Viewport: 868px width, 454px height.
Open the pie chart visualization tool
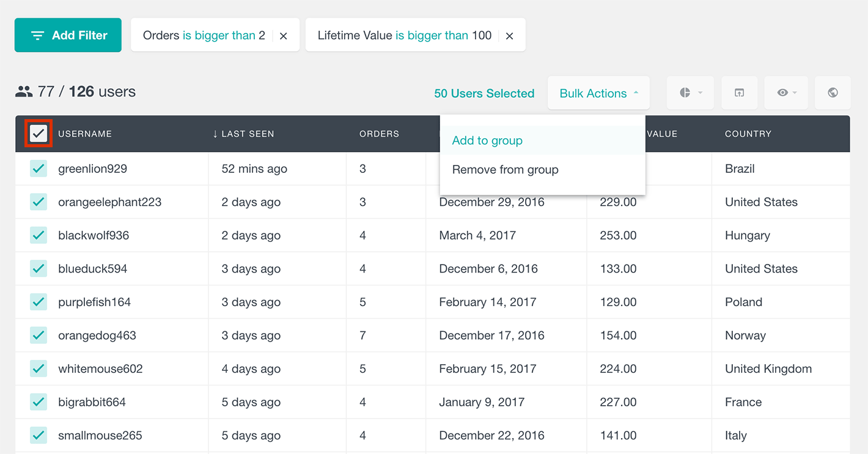coord(686,92)
